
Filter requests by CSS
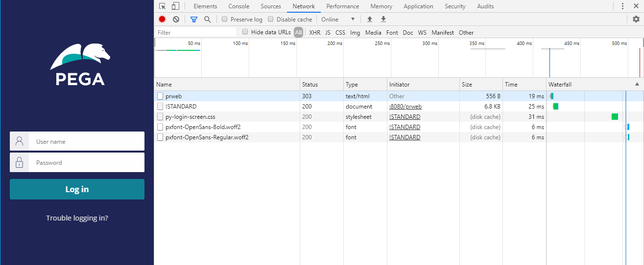point(340,33)
